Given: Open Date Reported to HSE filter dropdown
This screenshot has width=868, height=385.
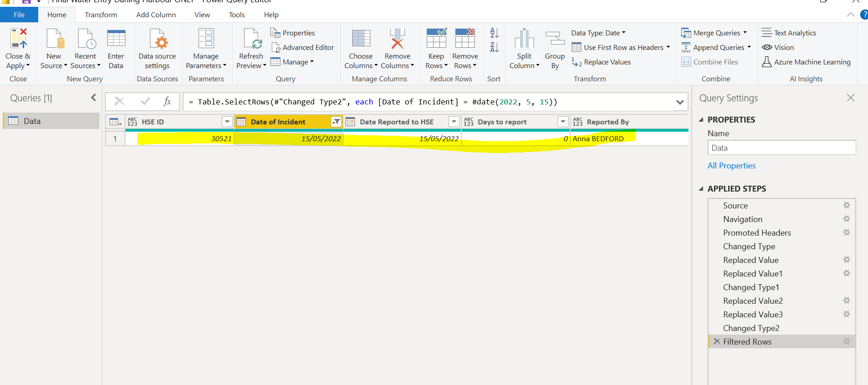Looking at the screenshot, I should pyautogui.click(x=454, y=122).
